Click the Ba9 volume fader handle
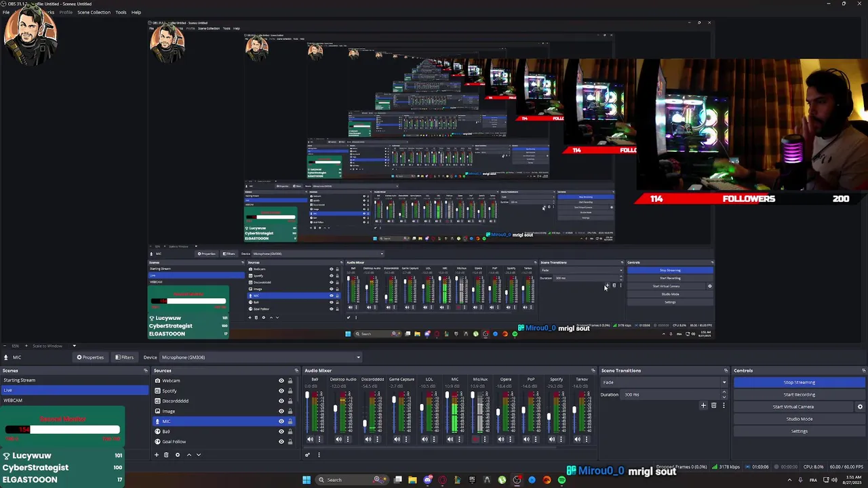 pos(307,394)
